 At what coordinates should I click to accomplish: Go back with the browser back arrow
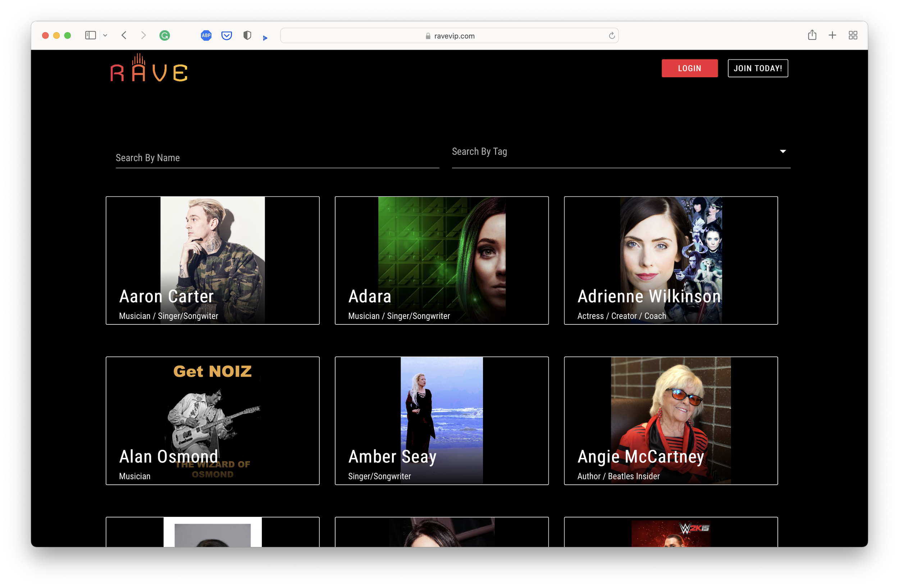124,36
